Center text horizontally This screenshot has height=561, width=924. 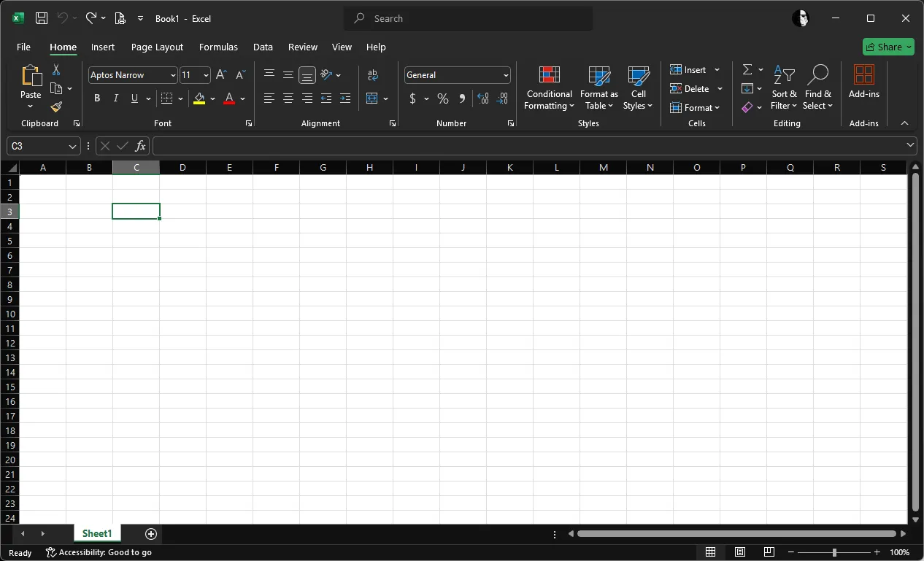coord(288,98)
